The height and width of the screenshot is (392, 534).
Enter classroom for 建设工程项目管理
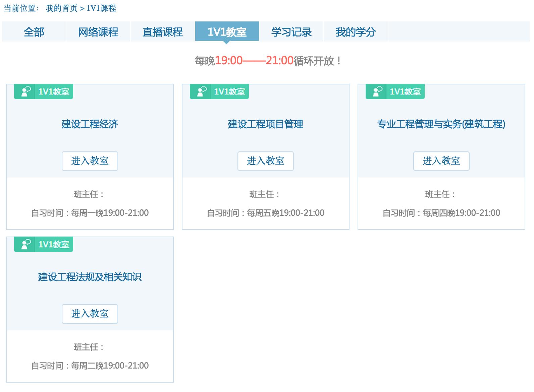pyautogui.click(x=266, y=161)
